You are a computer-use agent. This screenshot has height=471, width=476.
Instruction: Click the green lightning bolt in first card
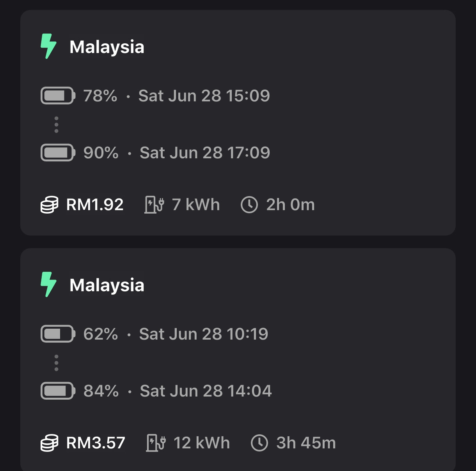49,46
